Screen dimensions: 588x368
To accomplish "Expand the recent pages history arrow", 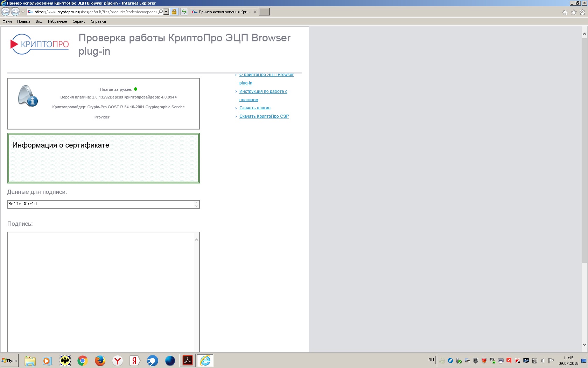I will point(23,12).
